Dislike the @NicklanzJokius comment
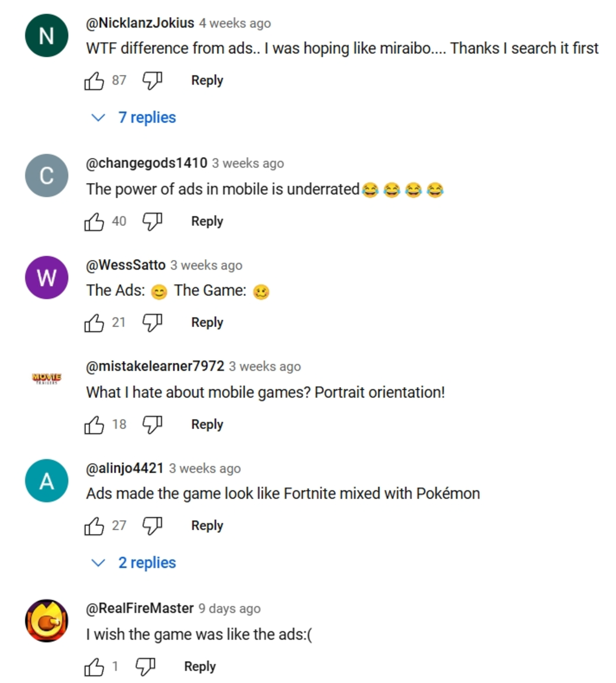 point(152,80)
